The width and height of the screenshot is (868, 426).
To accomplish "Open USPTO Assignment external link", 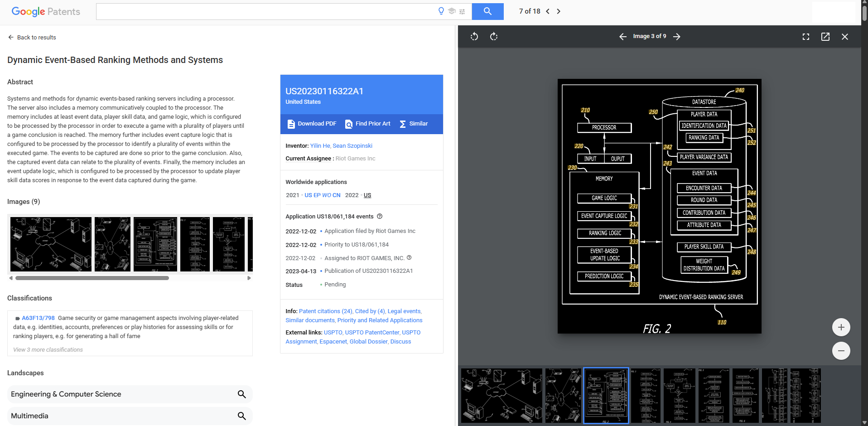I will tap(353, 337).
